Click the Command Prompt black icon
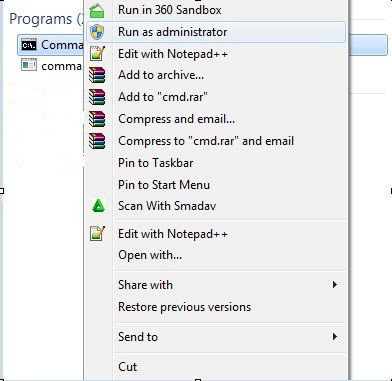392x381 pixels. tap(29, 45)
